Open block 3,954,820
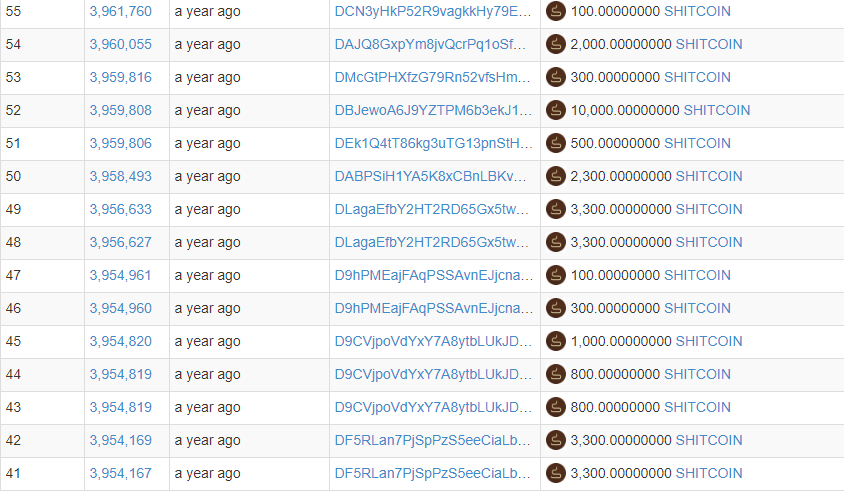 click(121, 341)
